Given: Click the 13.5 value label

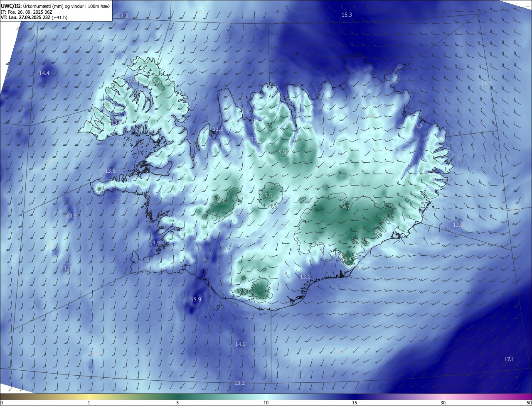Looking at the screenshot, I should click(71, 216).
